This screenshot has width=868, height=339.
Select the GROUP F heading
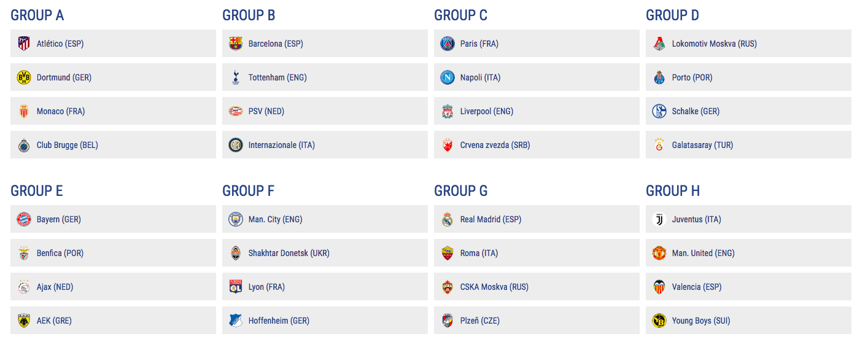(x=249, y=191)
